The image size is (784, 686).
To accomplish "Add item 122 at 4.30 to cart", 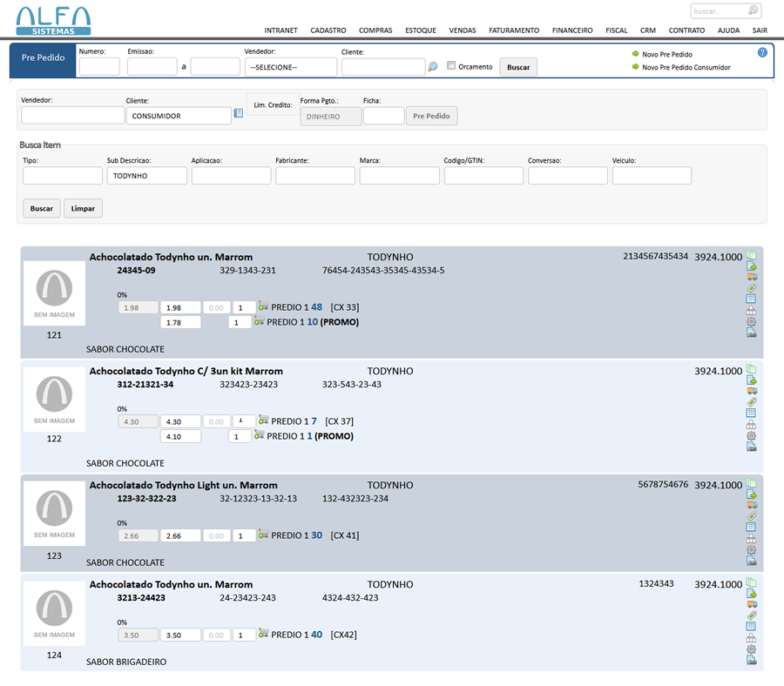I will (263, 420).
